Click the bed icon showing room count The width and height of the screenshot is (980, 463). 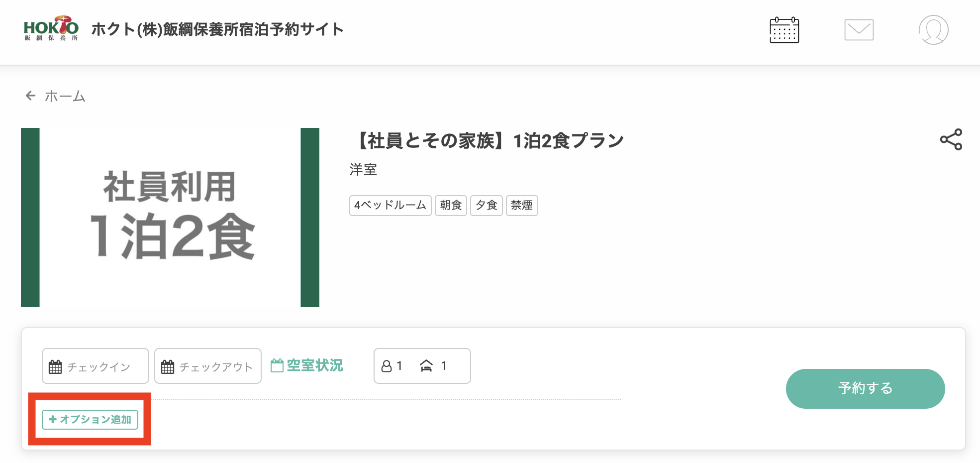point(427,366)
